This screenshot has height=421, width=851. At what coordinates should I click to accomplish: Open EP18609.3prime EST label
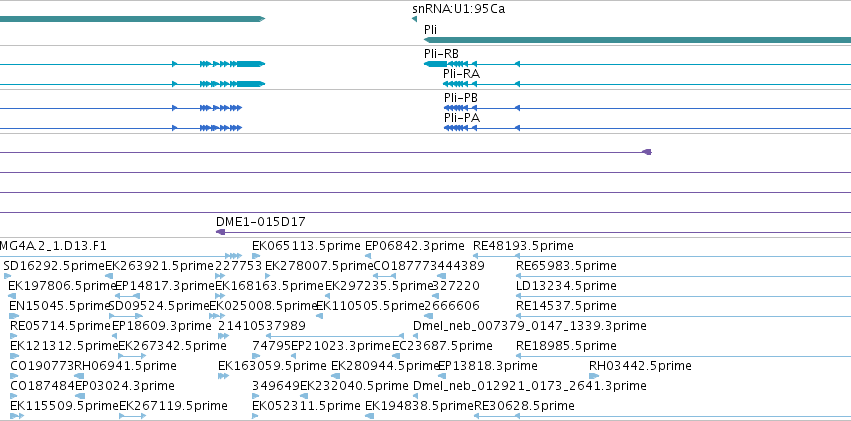[x=162, y=326]
